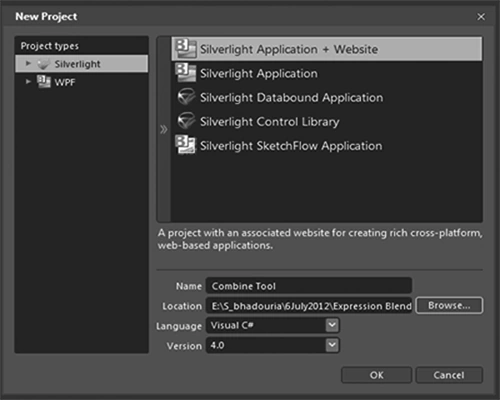Click the Name field containing Combine Tool
Viewport: 500px width, 400px height.
309,286
